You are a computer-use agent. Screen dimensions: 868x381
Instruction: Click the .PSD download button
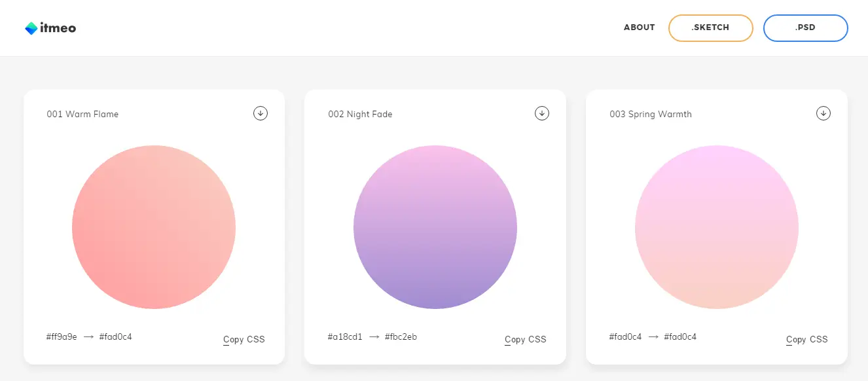tap(805, 27)
